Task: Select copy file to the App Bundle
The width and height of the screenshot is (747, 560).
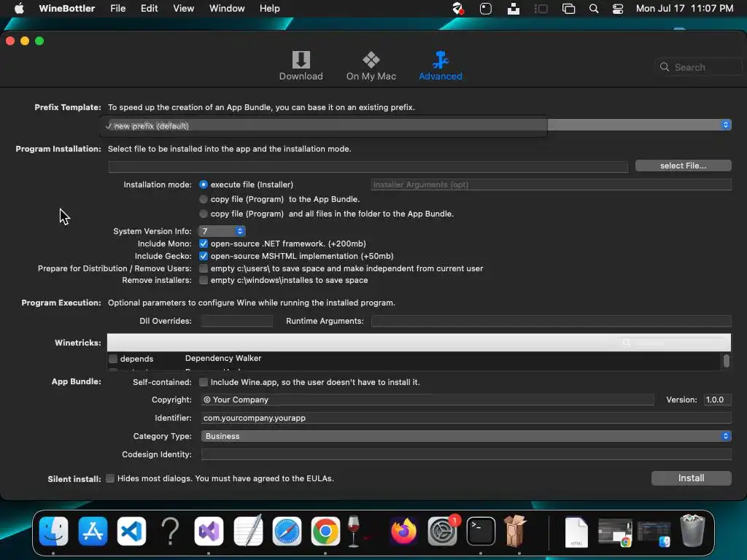Action: [204, 199]
